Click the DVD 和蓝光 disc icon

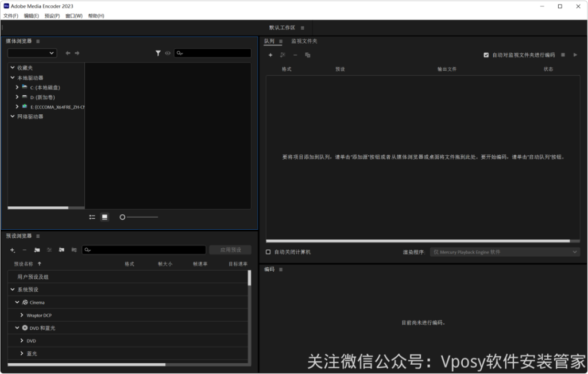25,328
